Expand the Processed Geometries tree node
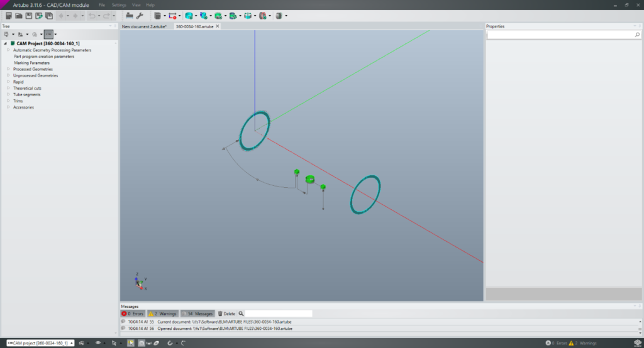This screenshot has width=644, height=348. pos(9,69)
